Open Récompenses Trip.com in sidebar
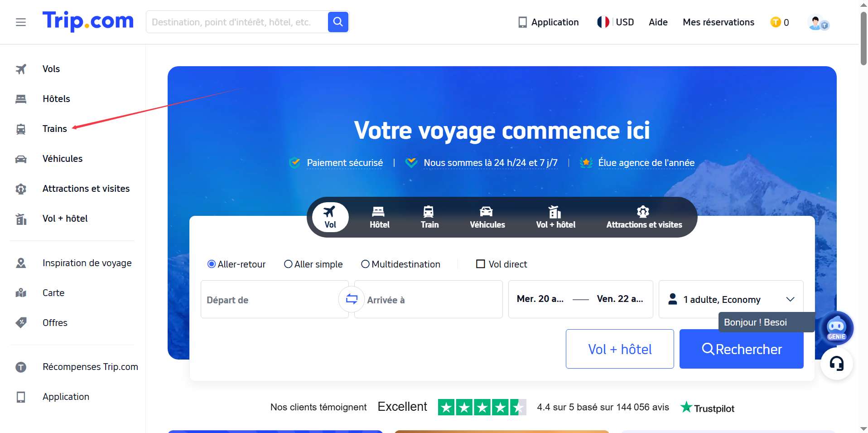 [90, 367]
